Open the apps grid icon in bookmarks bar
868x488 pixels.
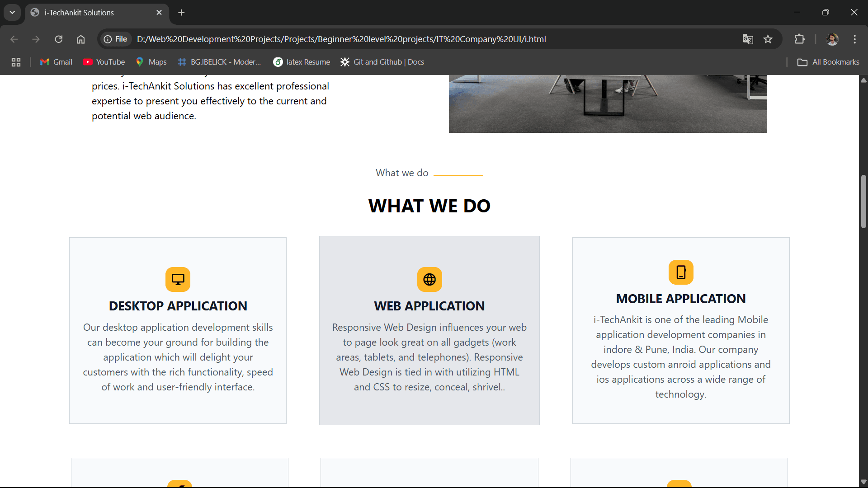point(16,62)
